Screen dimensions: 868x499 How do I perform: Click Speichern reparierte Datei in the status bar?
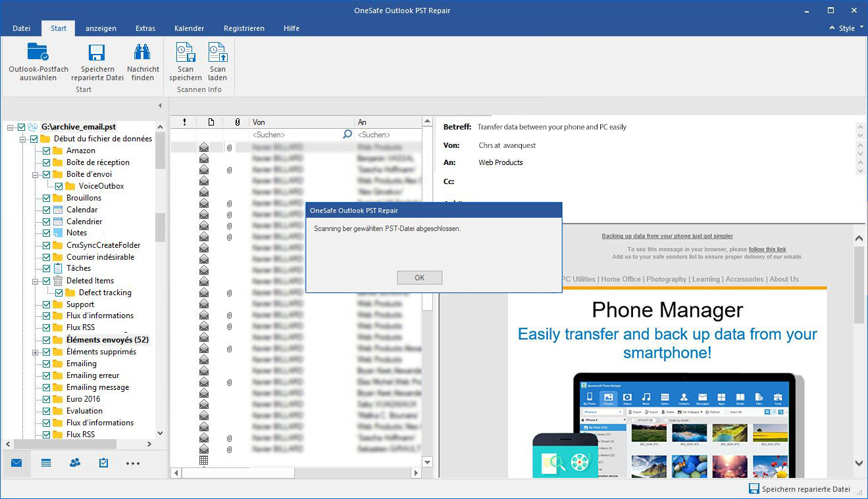(806, 489)
